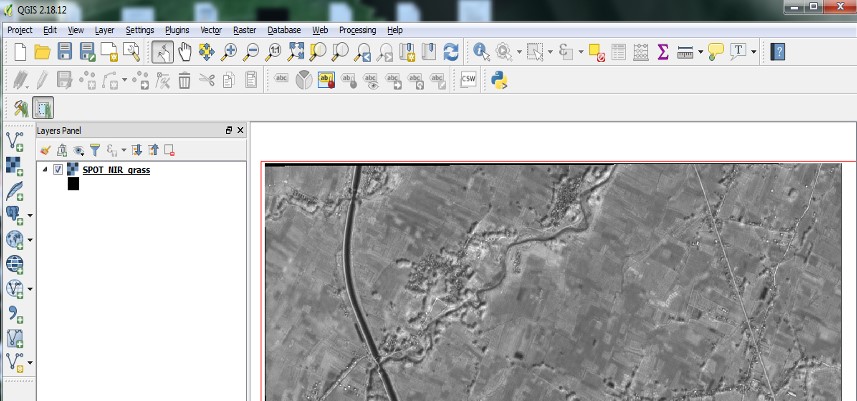Viewport: 857px width, 401px height.
Task: Open the Measure tool dropdown arrow
Action: [700, 52]
